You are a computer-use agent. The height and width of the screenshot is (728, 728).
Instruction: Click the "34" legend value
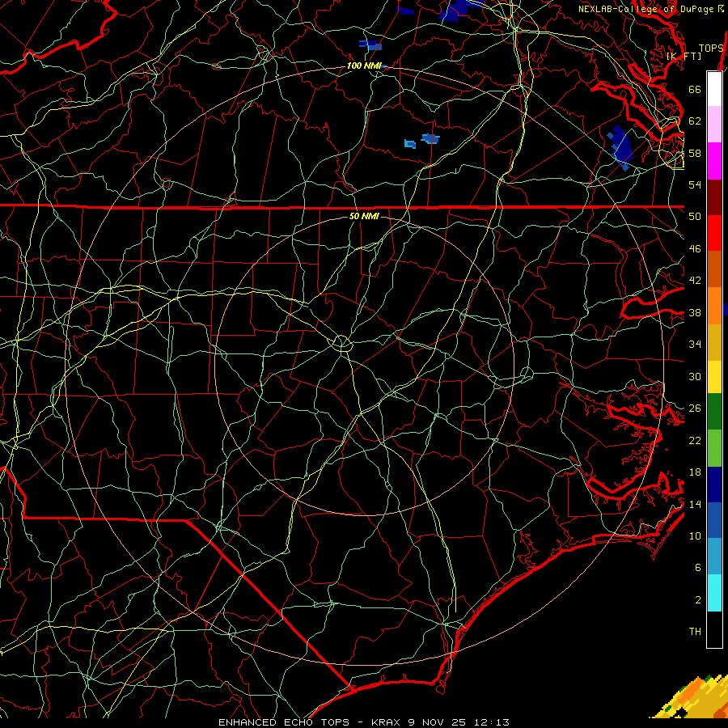(695, 345)
